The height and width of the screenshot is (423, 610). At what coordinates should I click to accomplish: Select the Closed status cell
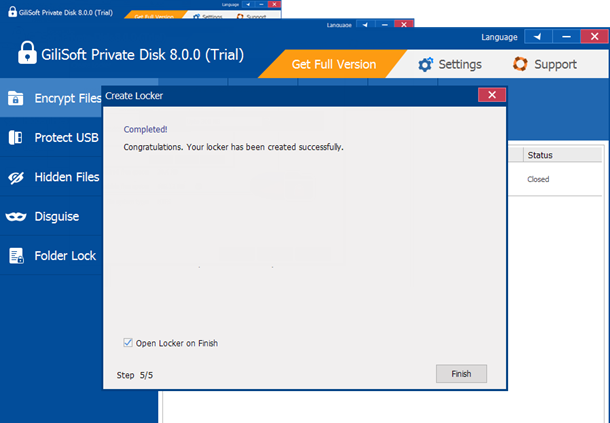click(538, 179)
